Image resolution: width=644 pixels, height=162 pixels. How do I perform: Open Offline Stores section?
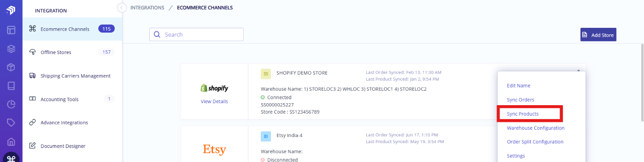pos(72,52)
